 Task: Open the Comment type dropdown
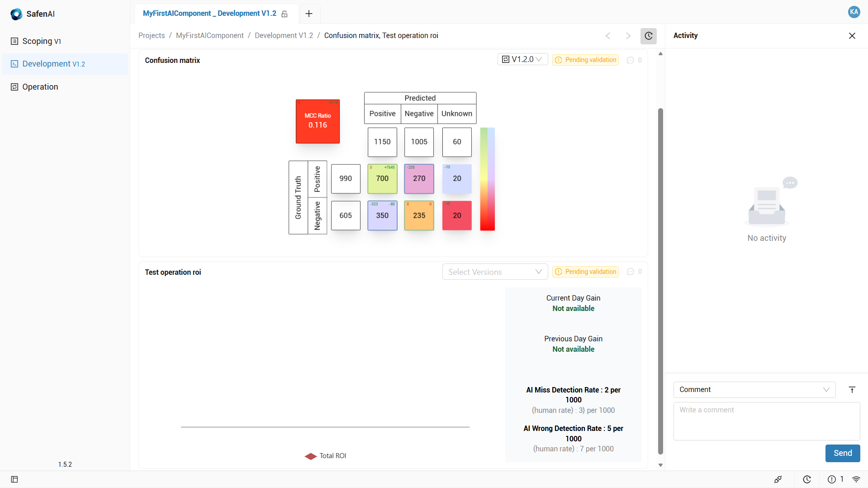754,390
